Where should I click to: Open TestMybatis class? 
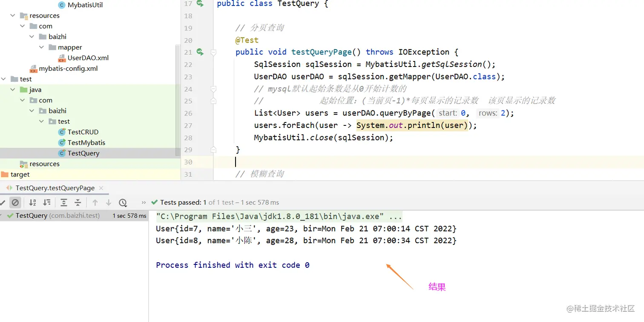[x=86, y=143]
